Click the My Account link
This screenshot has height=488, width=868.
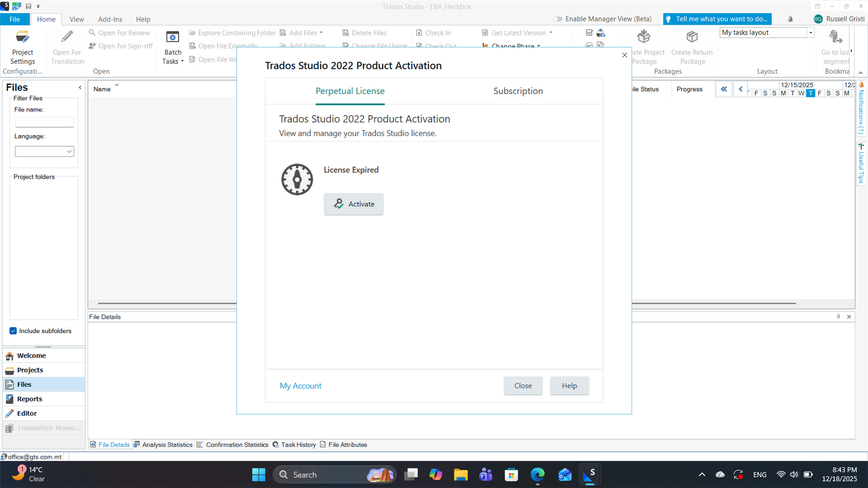pos(300,386)
